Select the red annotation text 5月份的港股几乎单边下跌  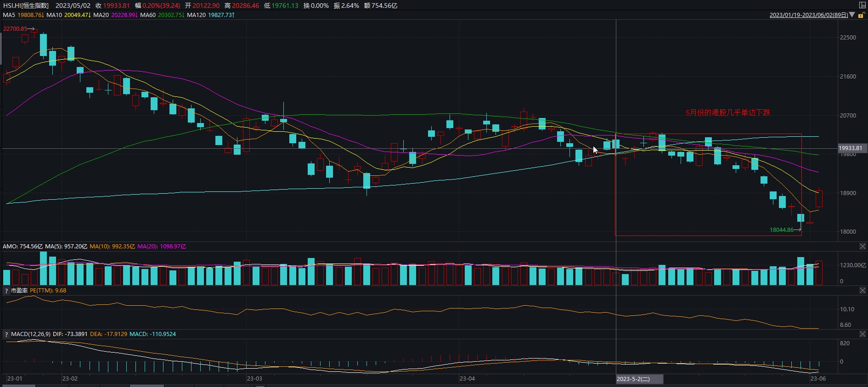point(727,112)
